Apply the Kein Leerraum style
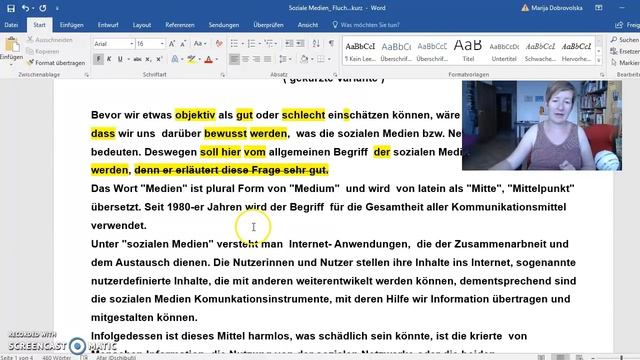640x360 pixels. point(360,51)
